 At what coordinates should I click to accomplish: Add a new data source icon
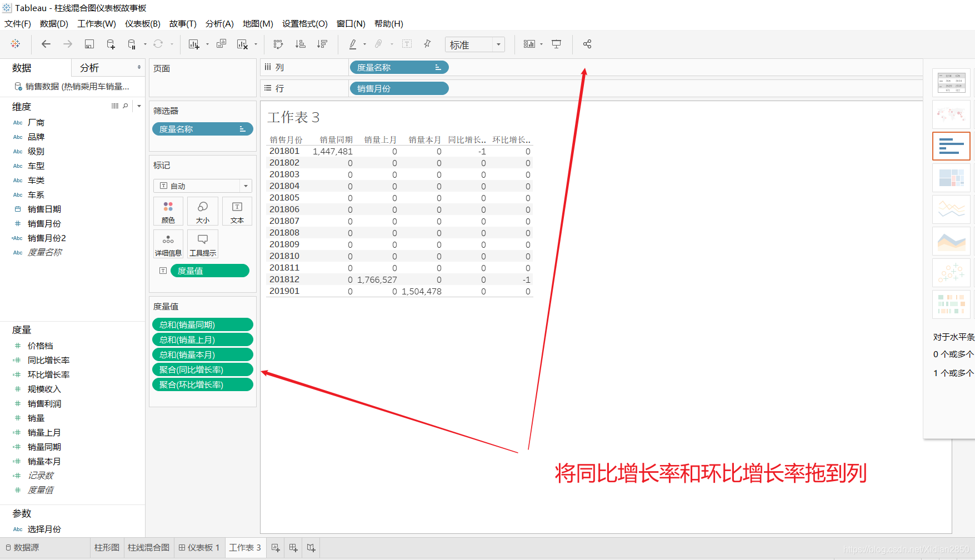tap(111, 44)
